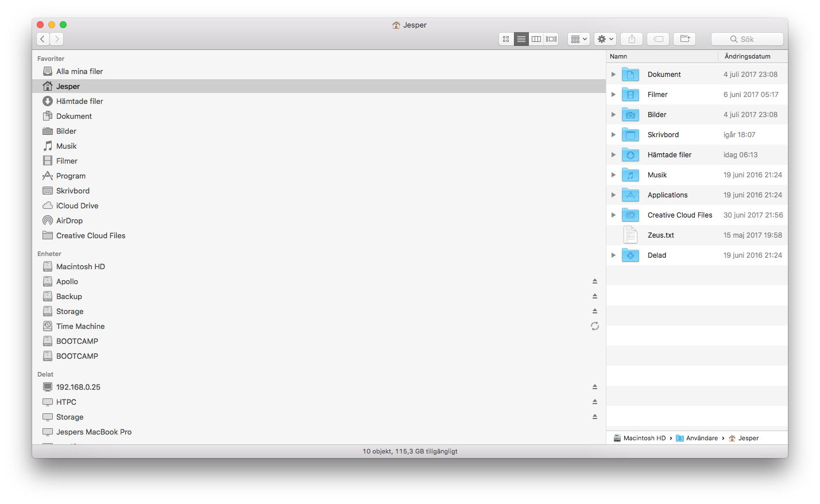Select Jesper home folder in sidebar

click(319, 86)
